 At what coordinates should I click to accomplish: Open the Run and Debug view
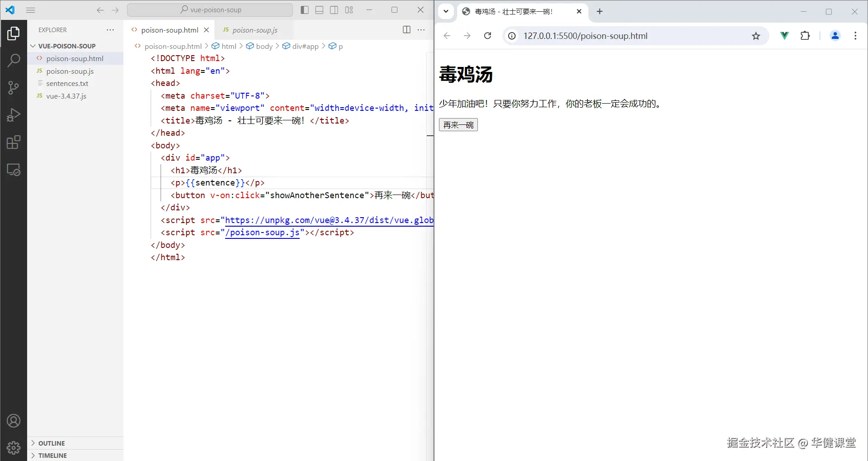[x=14, y=115]
